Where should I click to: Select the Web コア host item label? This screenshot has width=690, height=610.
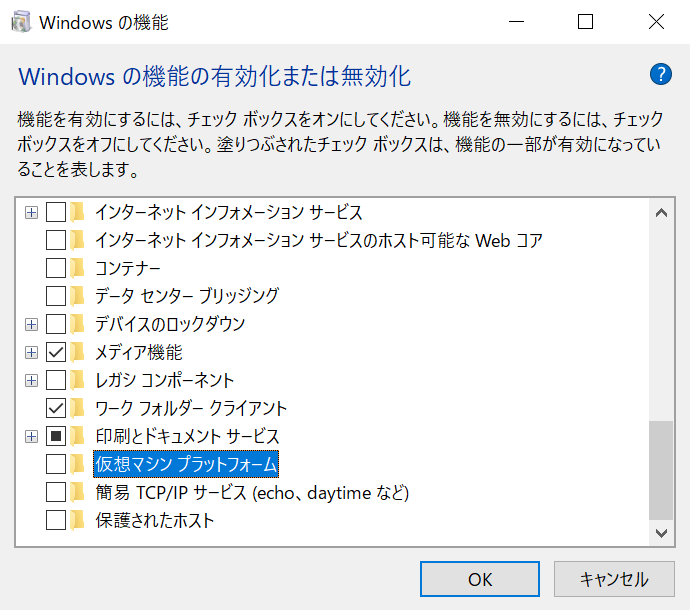pyautogui.click(x=319, y=240)
